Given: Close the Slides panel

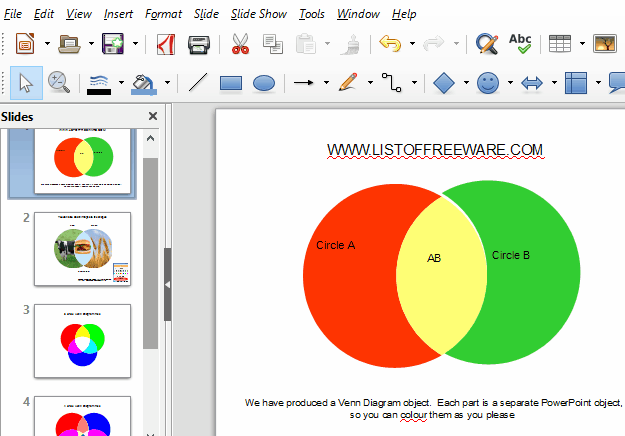Looking at the screenshot, I should (153, 116).
